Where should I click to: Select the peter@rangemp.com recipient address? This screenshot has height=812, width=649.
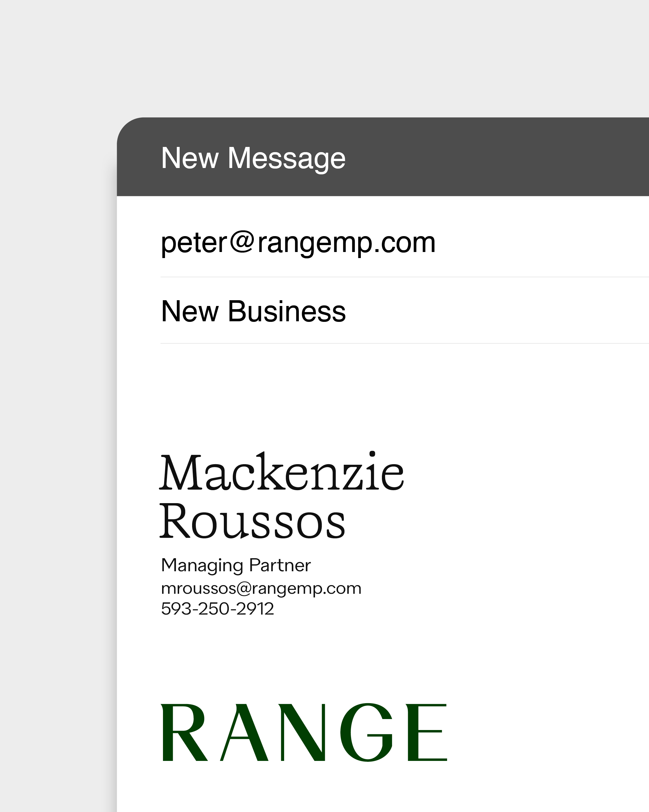(298, 242)
